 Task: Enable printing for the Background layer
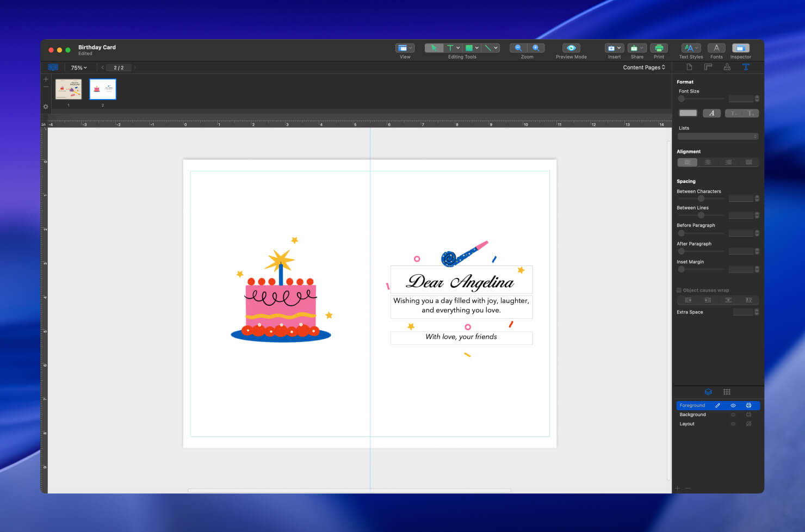[748, 415]
